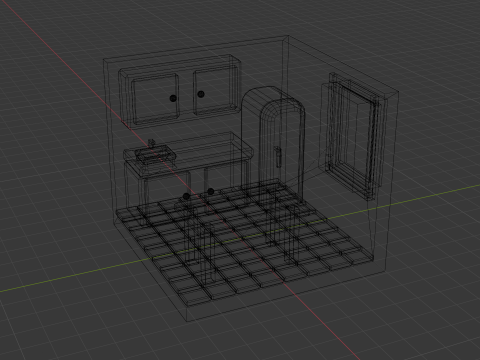Select the right upper cabinet door panel

(215, 89)
